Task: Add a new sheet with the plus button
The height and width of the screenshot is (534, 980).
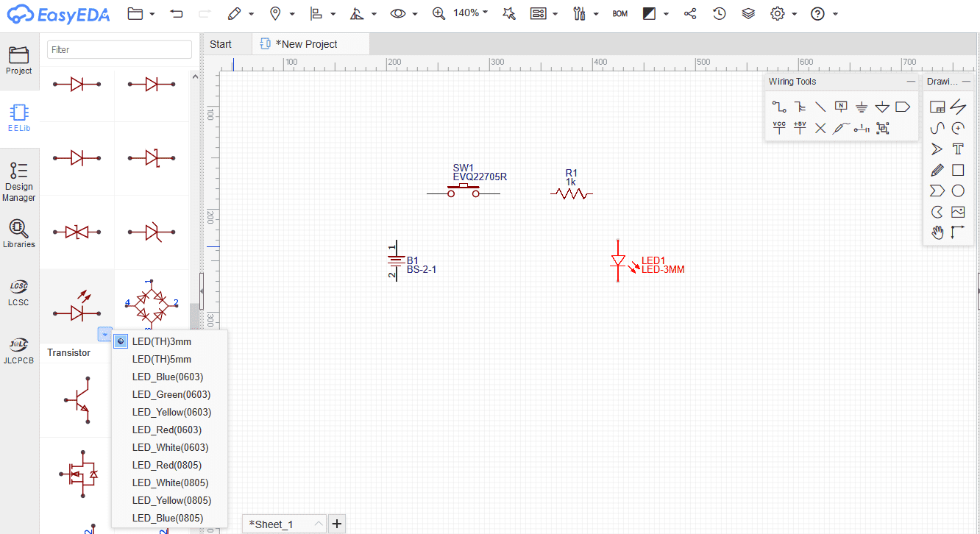Action: pyautogui.click(x=337, y=523)
